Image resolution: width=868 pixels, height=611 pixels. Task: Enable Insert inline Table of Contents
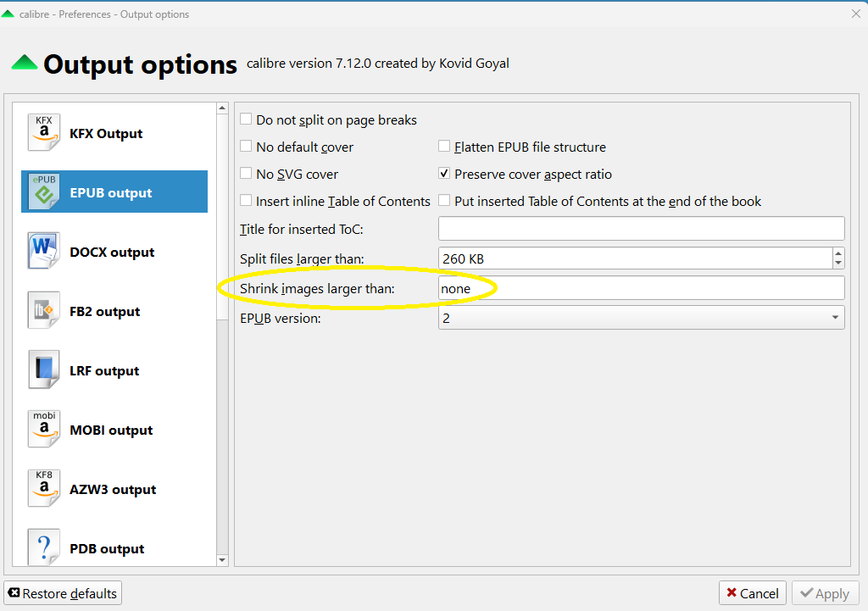tap(246, 200)
